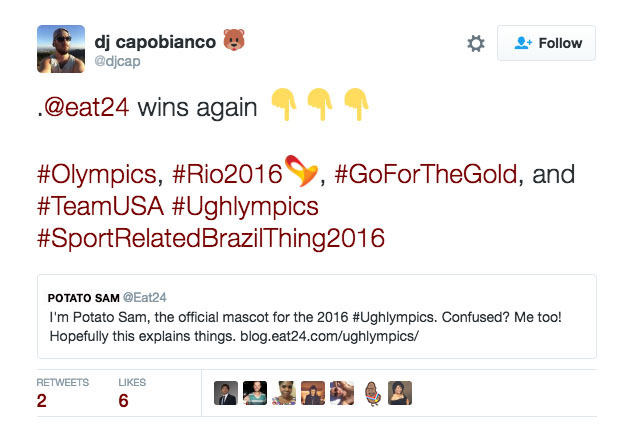
Task: Click the first liker avatar in suit
Action: [226, 393]
